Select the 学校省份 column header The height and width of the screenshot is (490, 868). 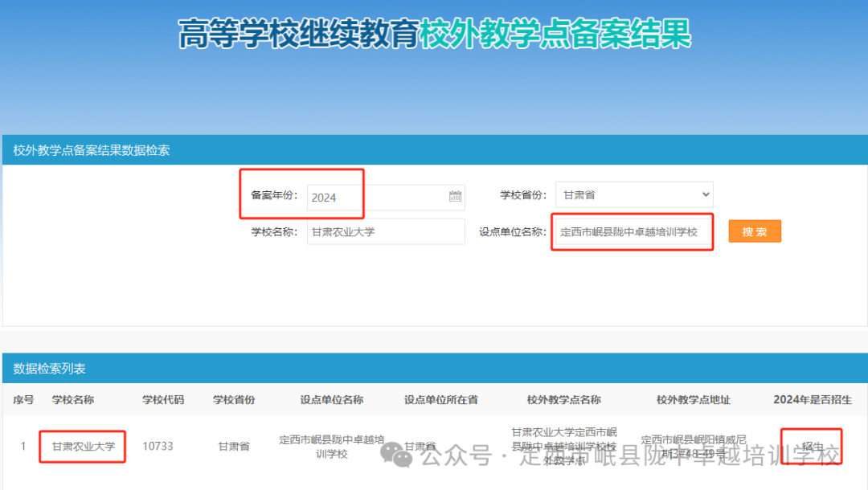tap(234, 400)
